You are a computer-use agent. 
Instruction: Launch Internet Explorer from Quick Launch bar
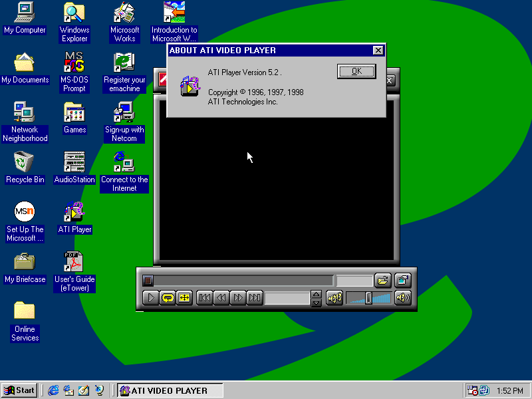(53, 390)
